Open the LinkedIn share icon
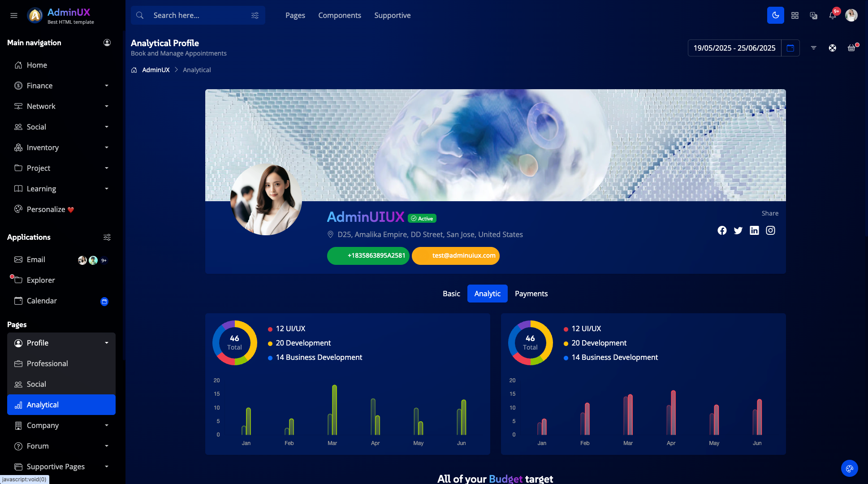This screenshot has width=868, height=484. pyautogui.click(x=754, y=230)
